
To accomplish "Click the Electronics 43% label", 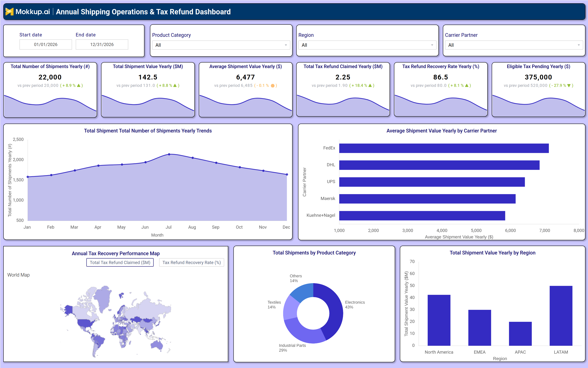I will coord(355,305).
